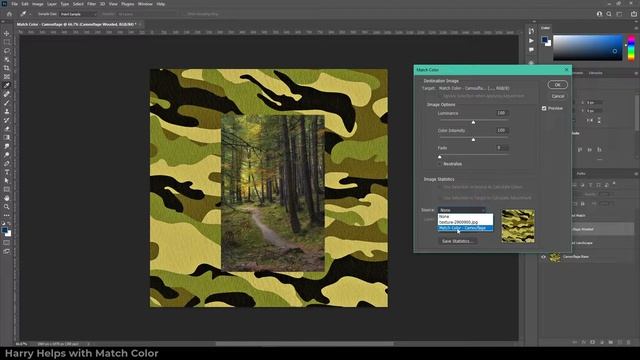The height and width of the screenshot is (360, 640).
Task: Open the History panel icon
Action: coord(531,31)
